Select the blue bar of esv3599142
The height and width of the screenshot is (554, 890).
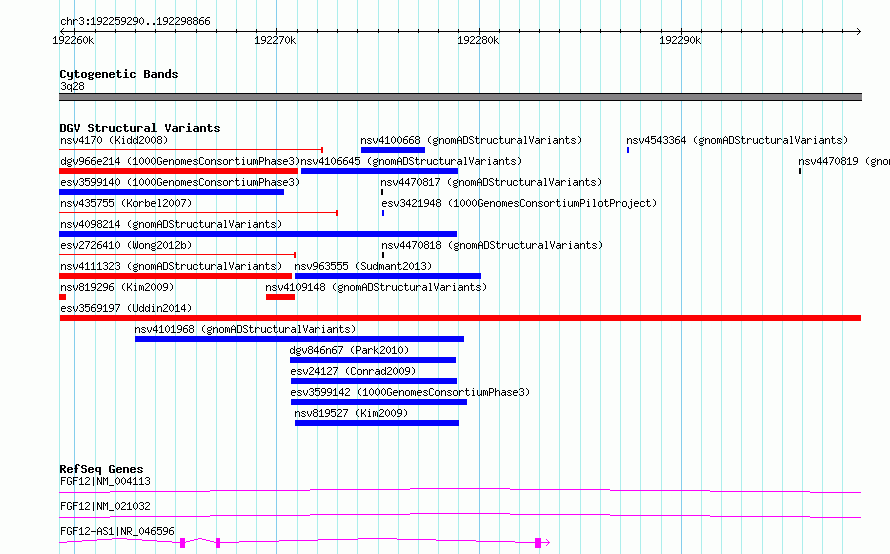pos(379,402)
